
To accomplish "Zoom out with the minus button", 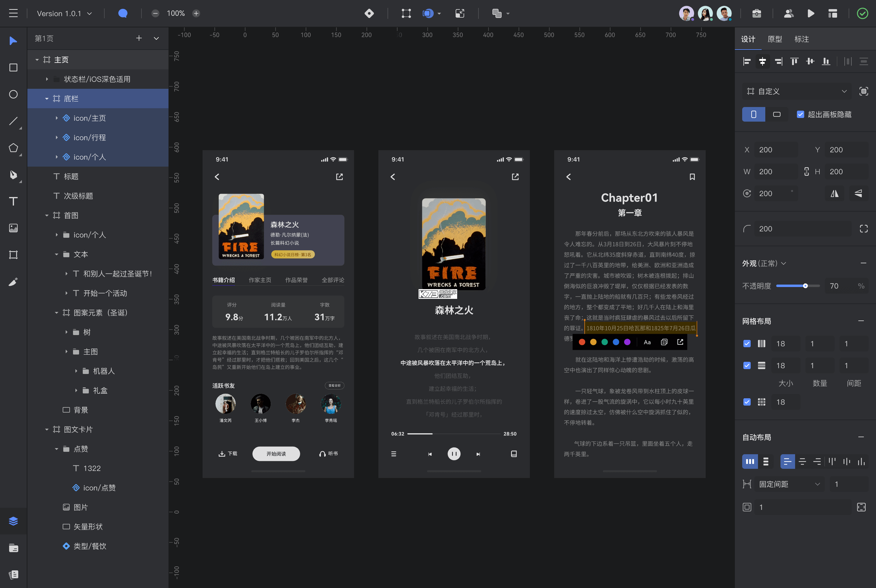I will coord(155,13).
